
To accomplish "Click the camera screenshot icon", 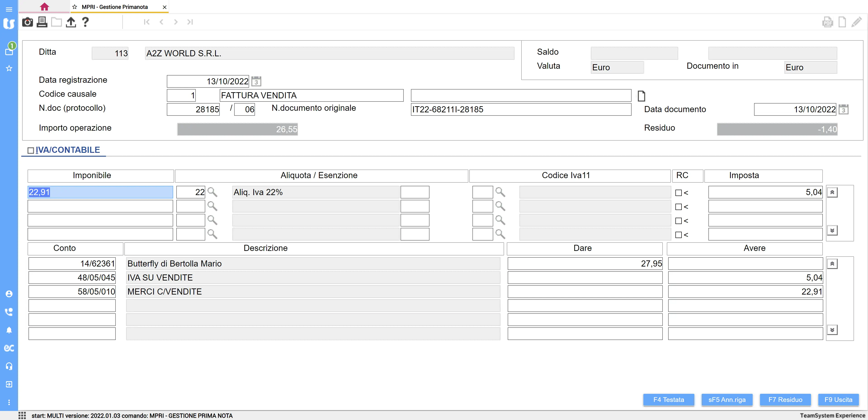I will (27, 22).
